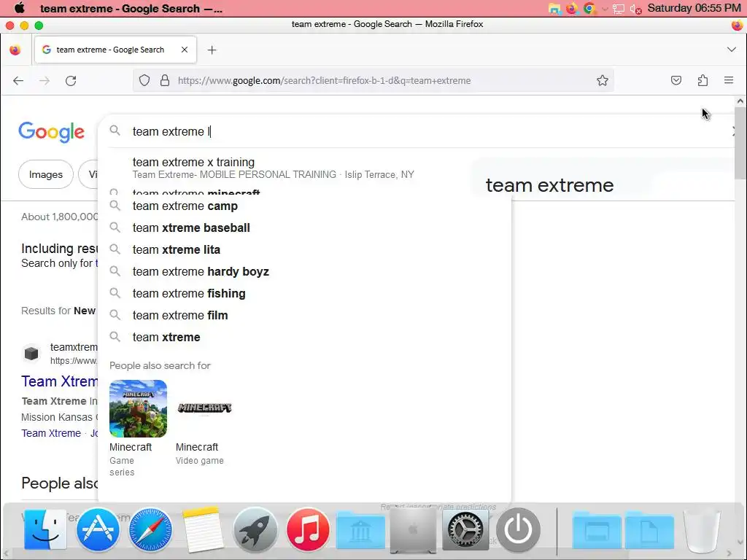Click the muted volume menu bar icon
Image resolution: width=747 pixels, height=560 pixels.
point(635,9)
